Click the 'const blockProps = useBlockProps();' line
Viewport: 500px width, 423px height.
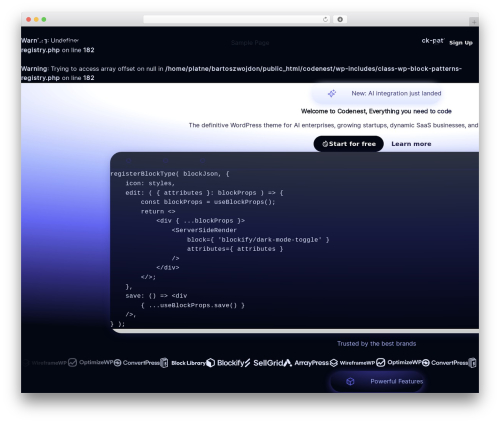coord(208,202)
